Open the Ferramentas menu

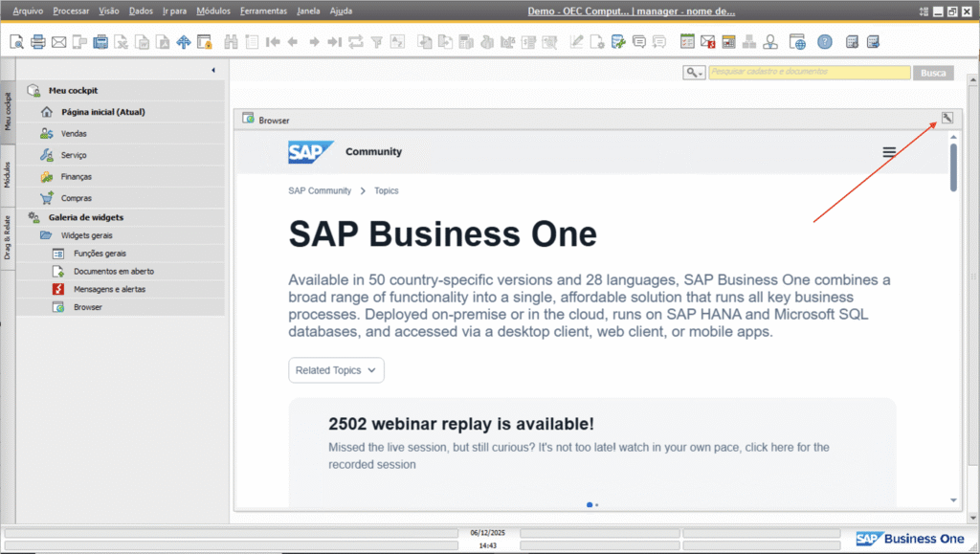pyautogui.click(x=263, y=11)
